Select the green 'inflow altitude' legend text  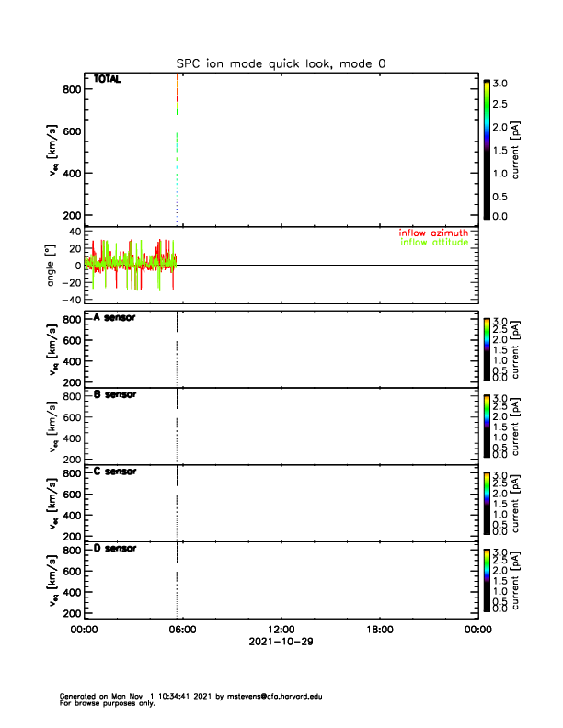click(x=432, y=244)
